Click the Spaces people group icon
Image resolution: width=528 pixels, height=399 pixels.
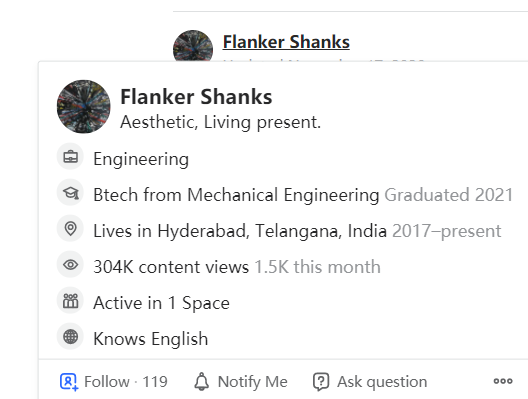click(70, 301)
